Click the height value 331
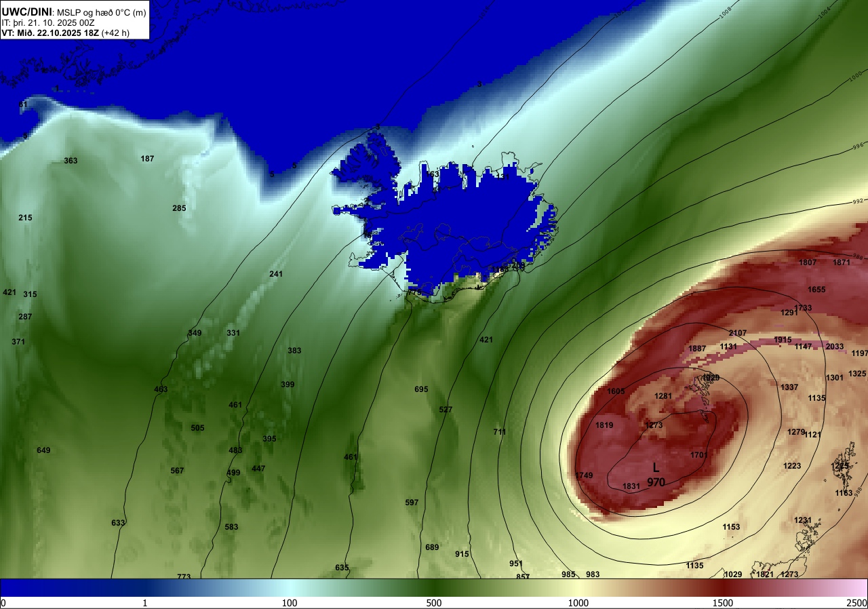868x609 pixels. pyautogui.click(x=233, y=333)
